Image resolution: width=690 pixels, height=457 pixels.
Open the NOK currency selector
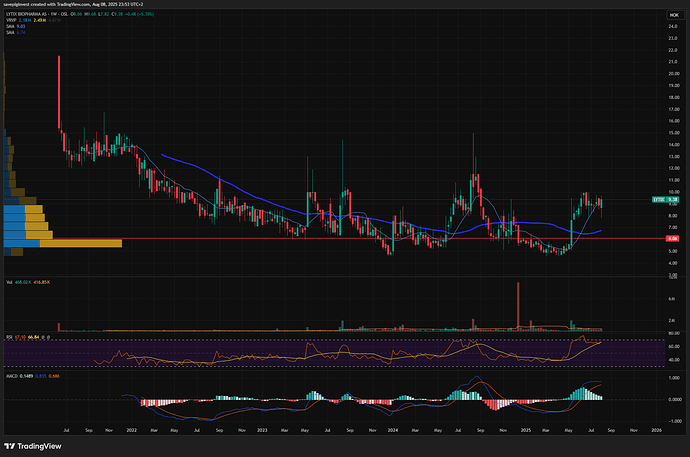coord(674,15)
